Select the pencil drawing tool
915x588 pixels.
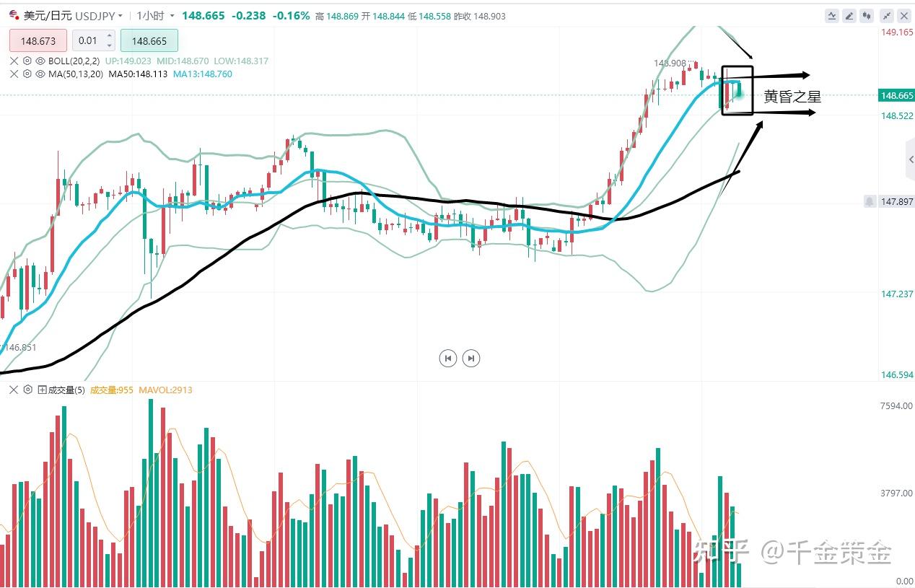tap(850, 15)
